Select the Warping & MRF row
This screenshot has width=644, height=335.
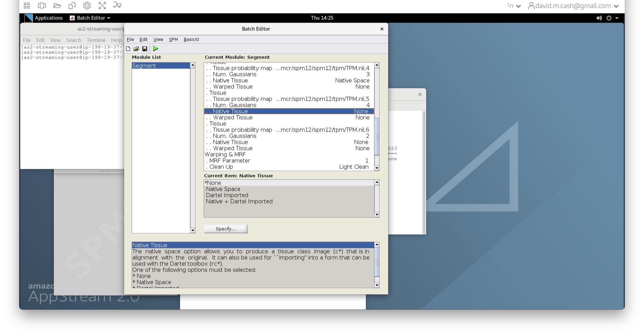point(289,154)
